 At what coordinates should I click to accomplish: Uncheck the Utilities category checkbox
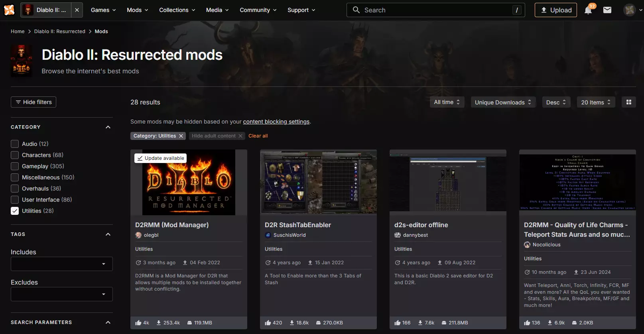(15, 211)
